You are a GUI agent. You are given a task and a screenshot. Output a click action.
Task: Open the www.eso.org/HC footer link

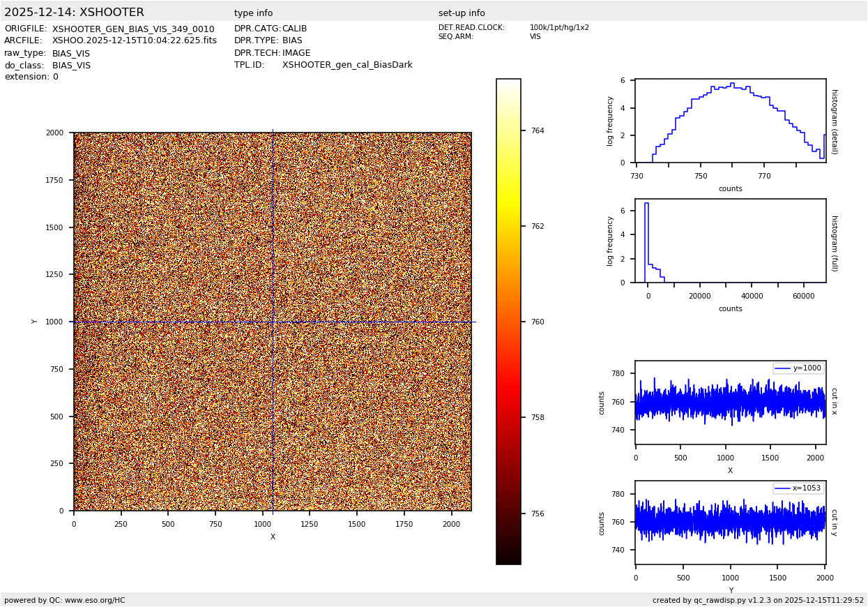pyautogui.click(x=95, y=600)
